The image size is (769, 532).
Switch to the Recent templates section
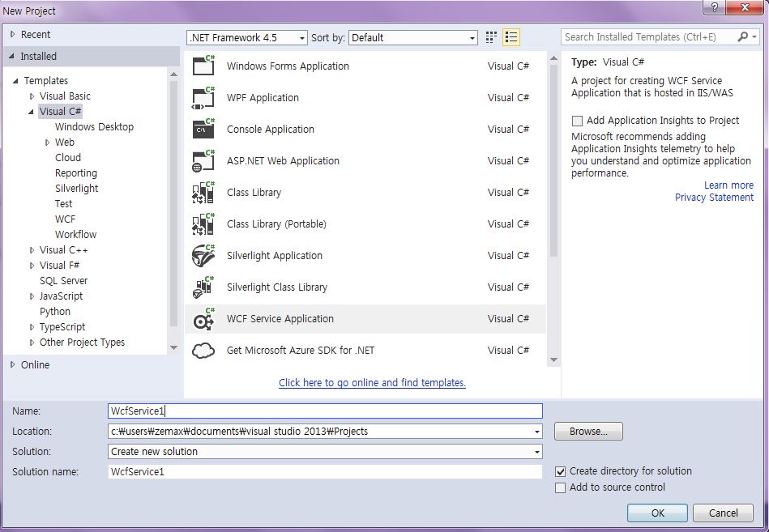click(x=36, y=34)
